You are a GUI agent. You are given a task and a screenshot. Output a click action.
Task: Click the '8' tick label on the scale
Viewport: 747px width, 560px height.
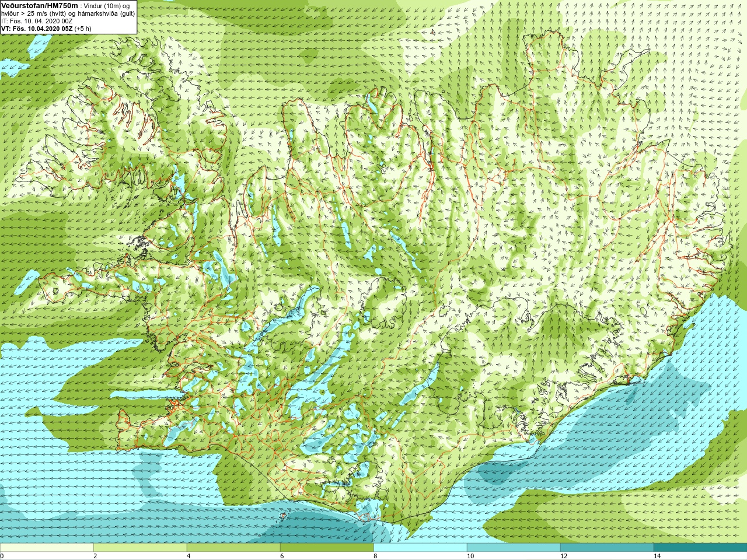pyautogui.click(x=375, y=556)
